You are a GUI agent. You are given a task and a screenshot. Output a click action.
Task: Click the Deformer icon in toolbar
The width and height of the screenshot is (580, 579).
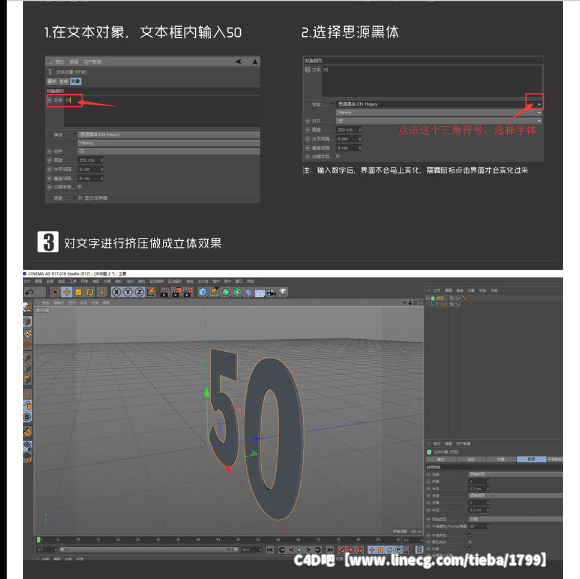click(249, 293)
